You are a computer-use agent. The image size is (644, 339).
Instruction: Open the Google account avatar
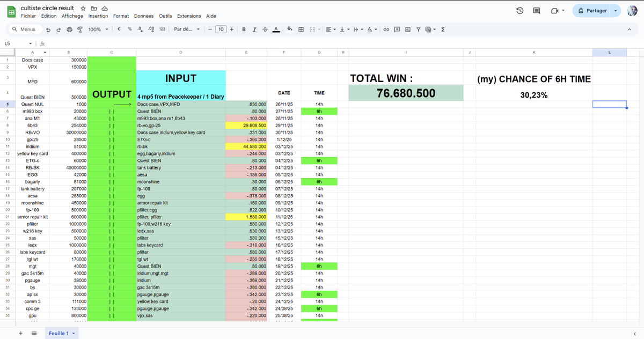click(x=632, y=11)
